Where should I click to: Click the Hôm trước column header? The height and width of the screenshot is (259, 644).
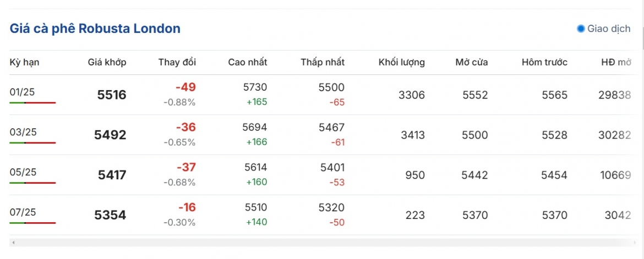(x=544, y=62)
